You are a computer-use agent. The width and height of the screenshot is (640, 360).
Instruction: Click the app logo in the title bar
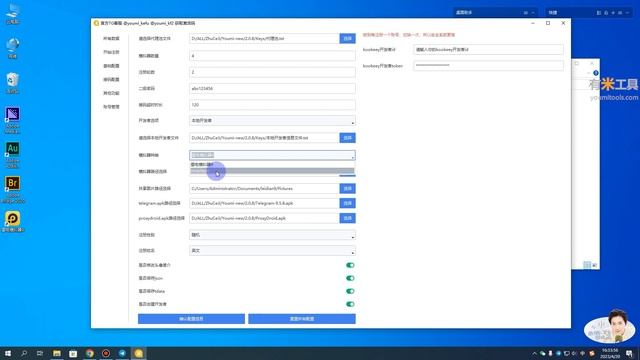pyautogui.click(x=96, y=23)
